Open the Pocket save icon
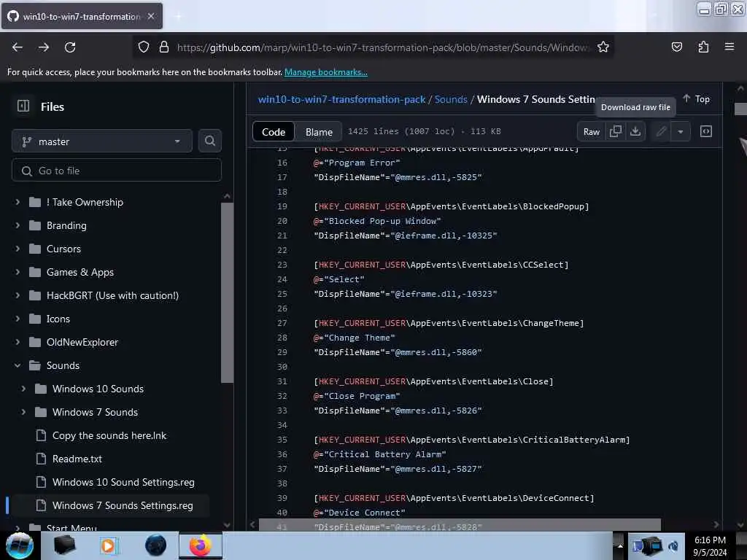This screenshot has height=560, width=747. click(x=676, y=47)
